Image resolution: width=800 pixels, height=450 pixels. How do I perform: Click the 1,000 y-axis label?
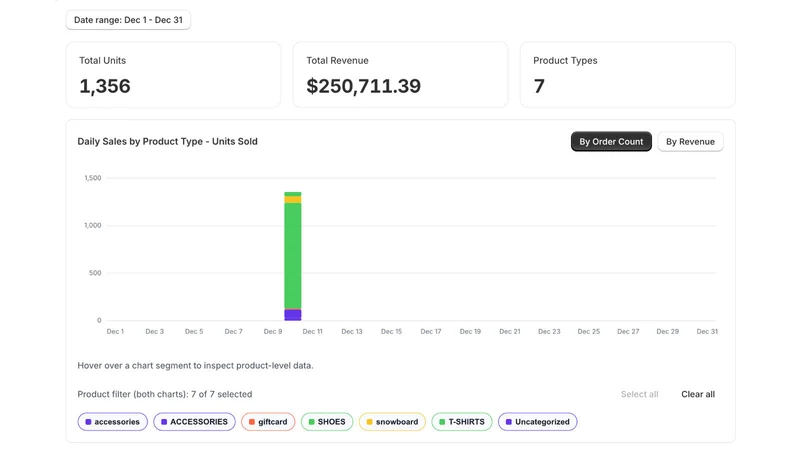click(93, 226)
